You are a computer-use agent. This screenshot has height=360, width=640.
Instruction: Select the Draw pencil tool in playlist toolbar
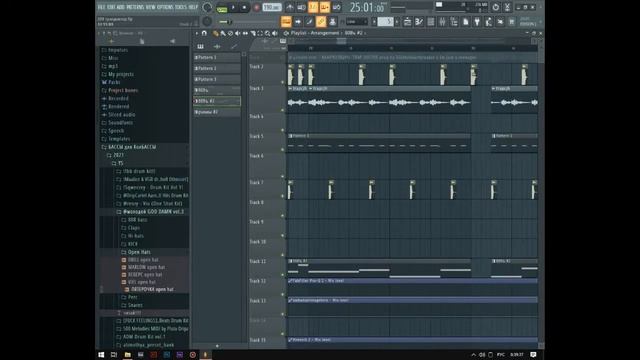(215, 33)
